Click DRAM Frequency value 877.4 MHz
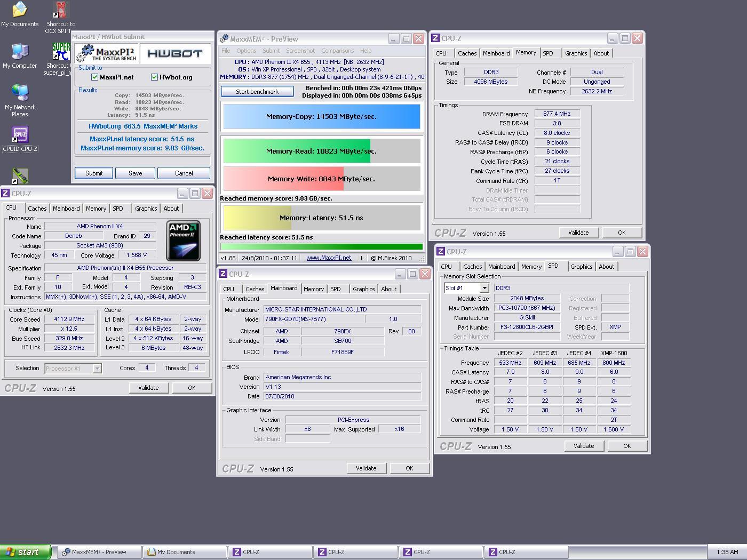This screenshot has width=747, height=560. pos(557,114)
